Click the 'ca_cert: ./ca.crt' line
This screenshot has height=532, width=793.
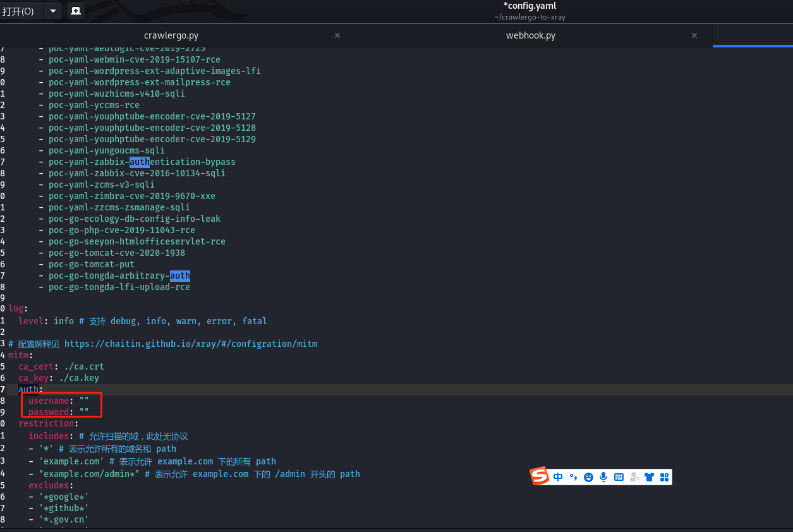click(61, 366)
